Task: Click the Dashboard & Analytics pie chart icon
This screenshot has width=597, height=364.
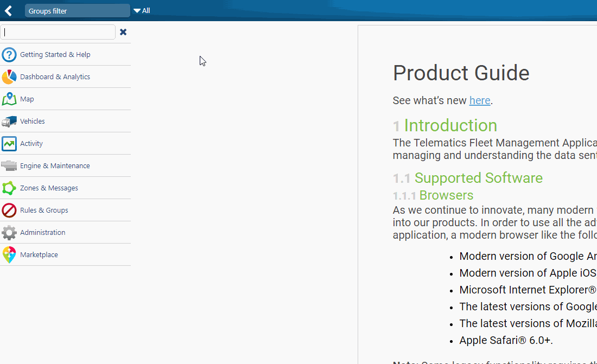Action: pos(9,77)
